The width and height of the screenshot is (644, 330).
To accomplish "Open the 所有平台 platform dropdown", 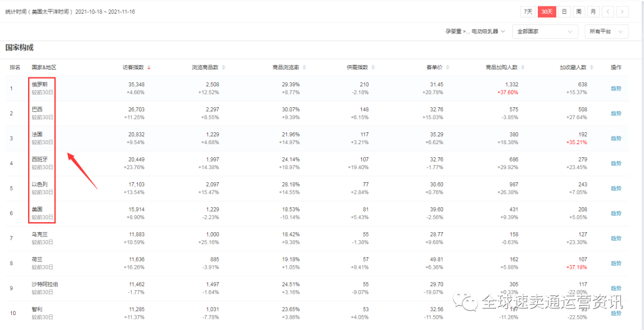I will tap(606, 31).
